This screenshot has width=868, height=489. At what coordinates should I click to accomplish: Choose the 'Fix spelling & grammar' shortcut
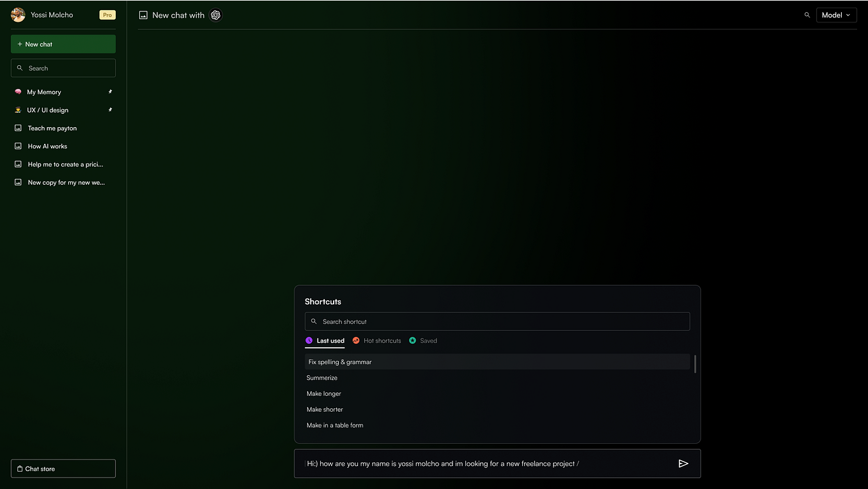pyautogui.click(x=339, y=362)
